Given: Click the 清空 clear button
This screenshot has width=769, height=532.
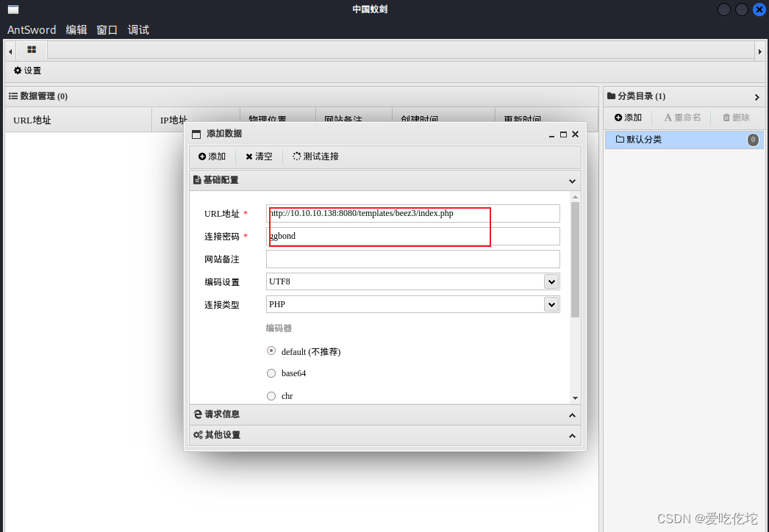Looking at the screenshot, I should coord(259,157).
